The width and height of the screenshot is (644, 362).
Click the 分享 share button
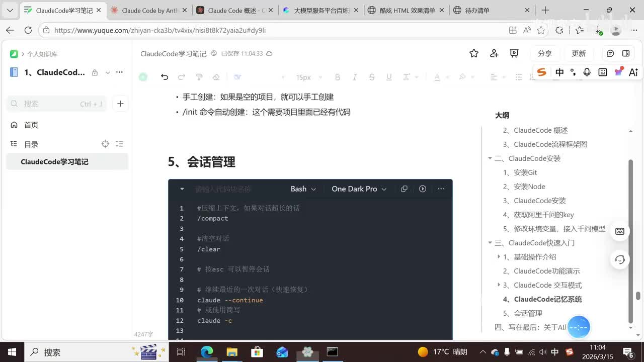pos(545,53)
